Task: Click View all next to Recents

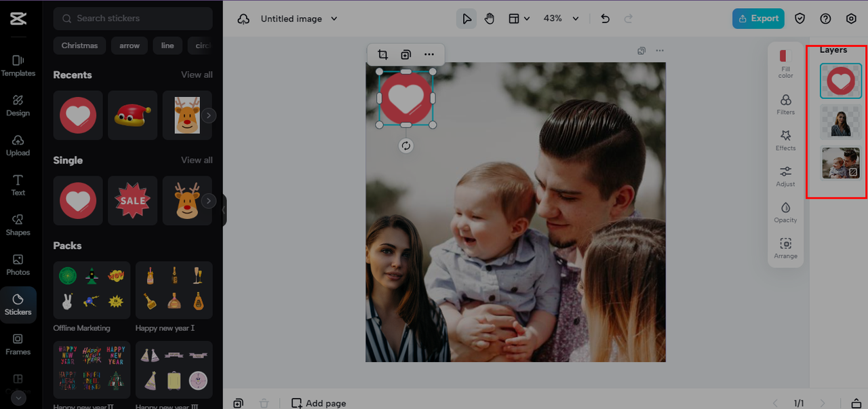Action: click(x=197, y=75)
